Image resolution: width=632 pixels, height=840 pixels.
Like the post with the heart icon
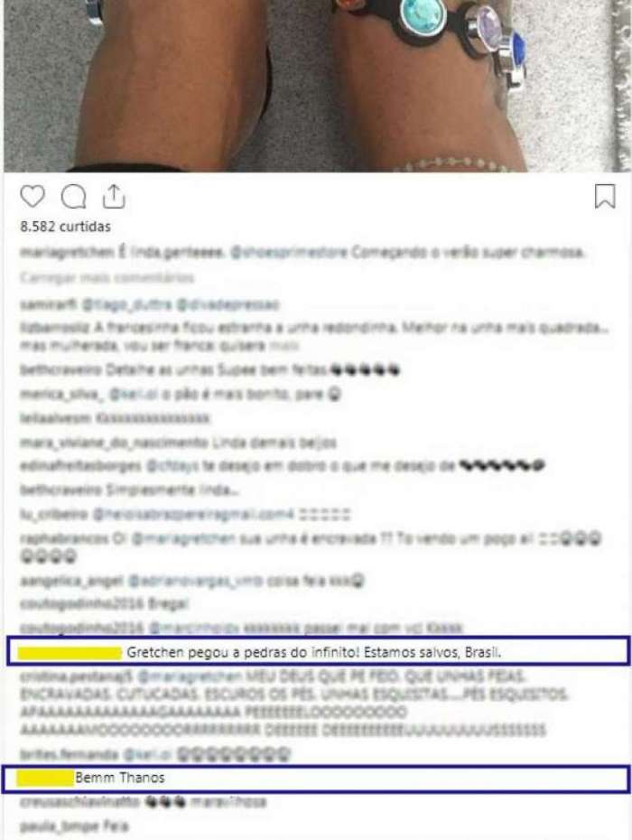[33, 197]
